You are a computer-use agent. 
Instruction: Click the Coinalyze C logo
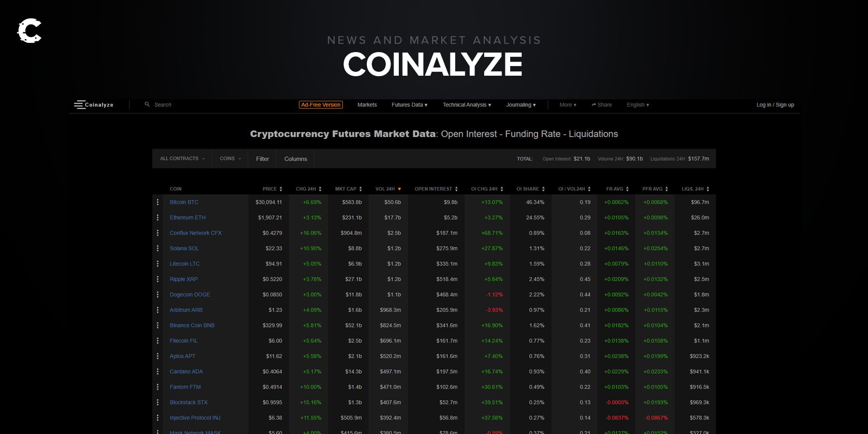pos(29,31)
